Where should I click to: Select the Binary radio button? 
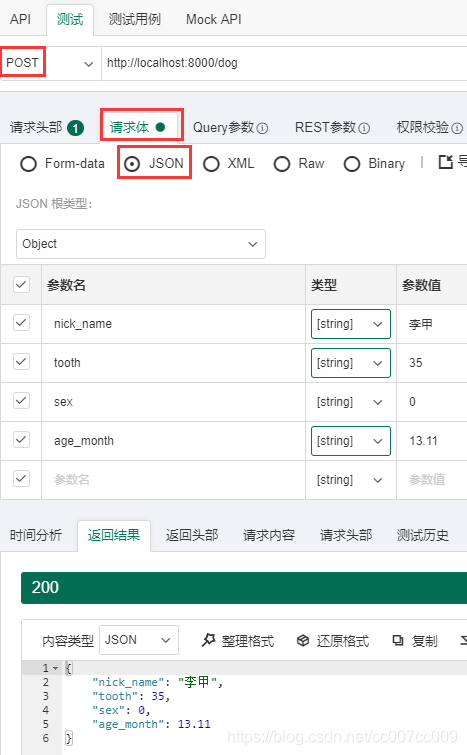352,164
